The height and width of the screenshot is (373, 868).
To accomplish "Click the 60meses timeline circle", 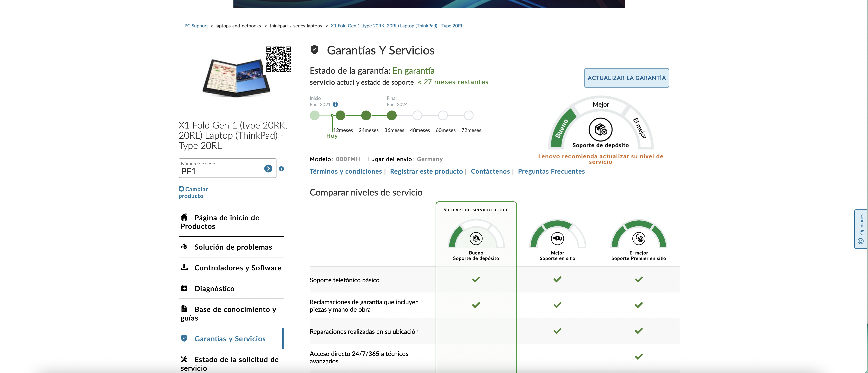I will [443, 115].
